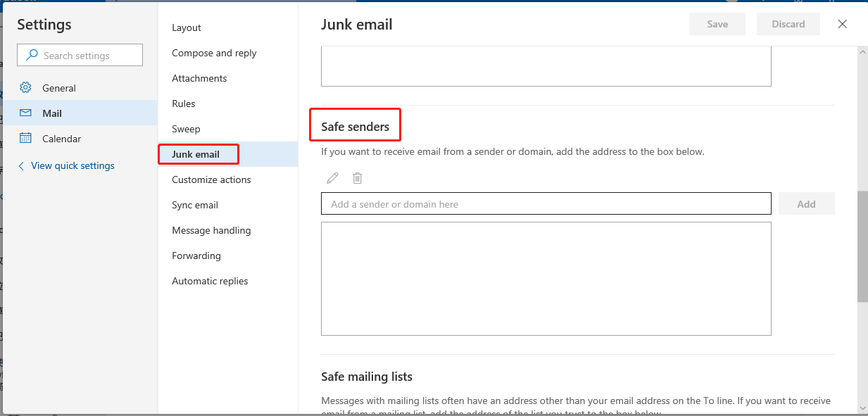Screen dimensions: 868x416
Task: Focus the Add a sender or domain field
Action: point(546,204)
